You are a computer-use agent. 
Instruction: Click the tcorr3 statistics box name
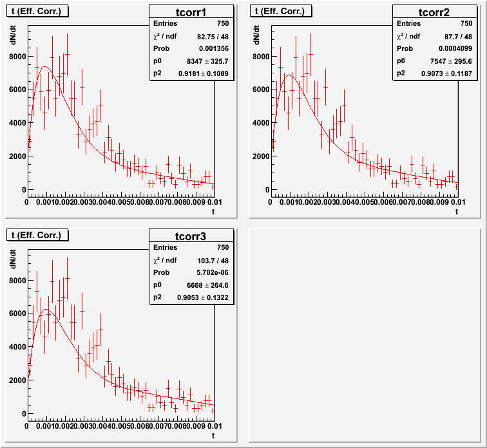(191, 236)
